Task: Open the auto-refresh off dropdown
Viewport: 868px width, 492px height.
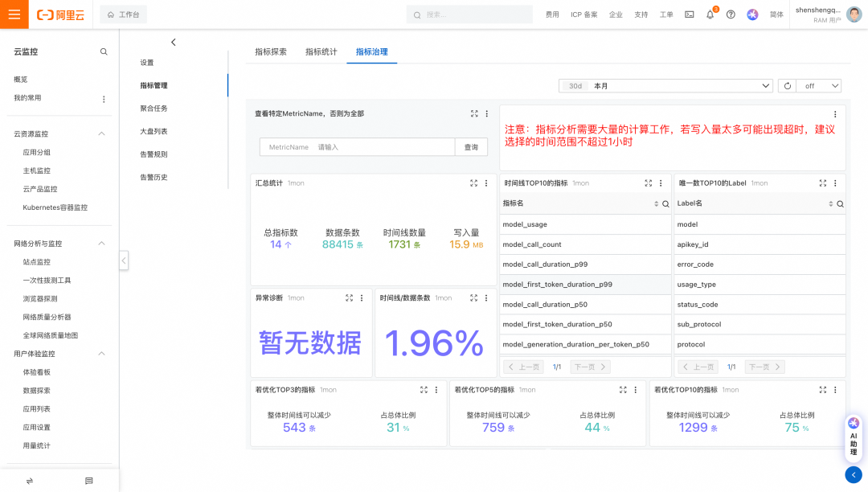Action: [820, 86]
